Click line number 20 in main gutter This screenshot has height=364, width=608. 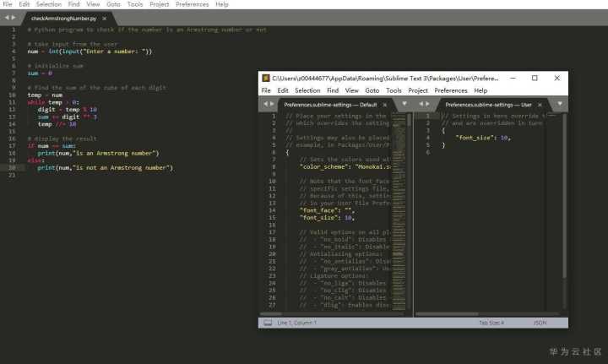point(12,168)
